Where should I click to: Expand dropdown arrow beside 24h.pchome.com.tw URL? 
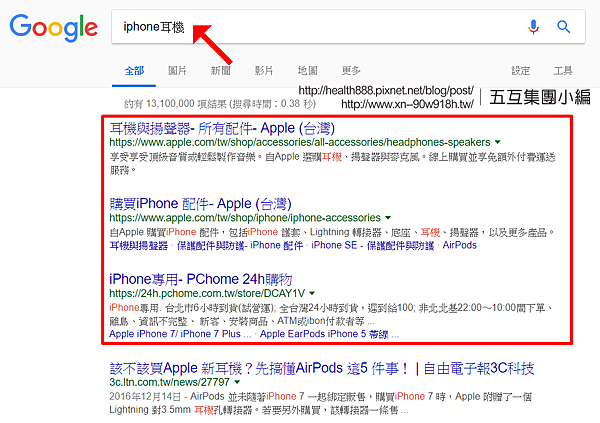(312, 293)
